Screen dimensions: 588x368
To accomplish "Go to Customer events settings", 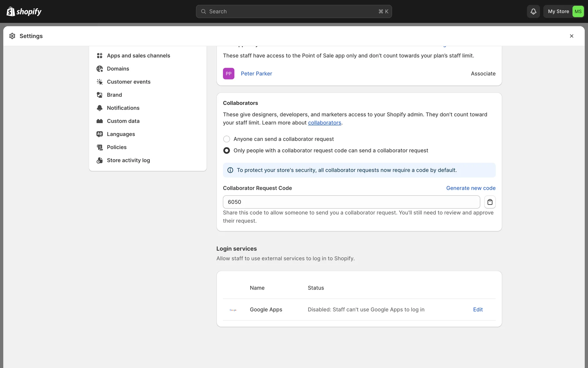I will pos(128,82).
